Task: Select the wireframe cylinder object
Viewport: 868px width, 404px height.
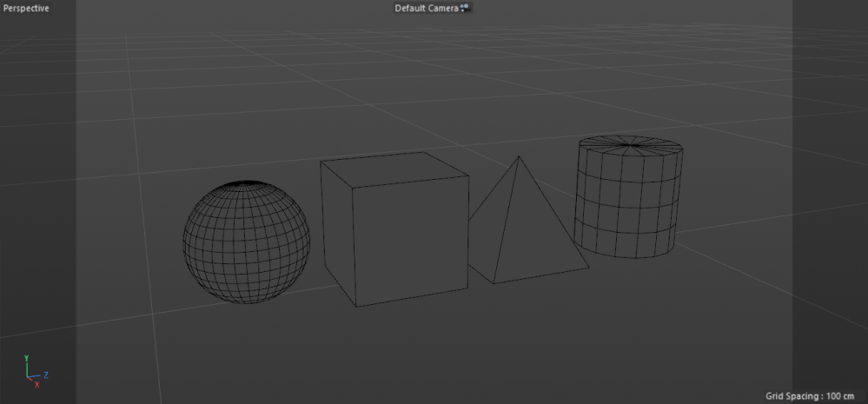Action: click(x=628, y=197)
